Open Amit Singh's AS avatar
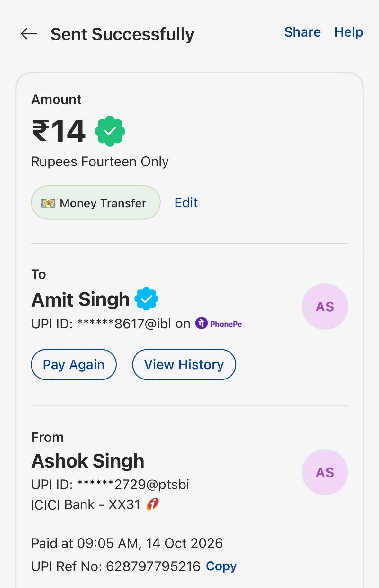Image resolution: width=379 pixels, height=588 pixels. 325,307
